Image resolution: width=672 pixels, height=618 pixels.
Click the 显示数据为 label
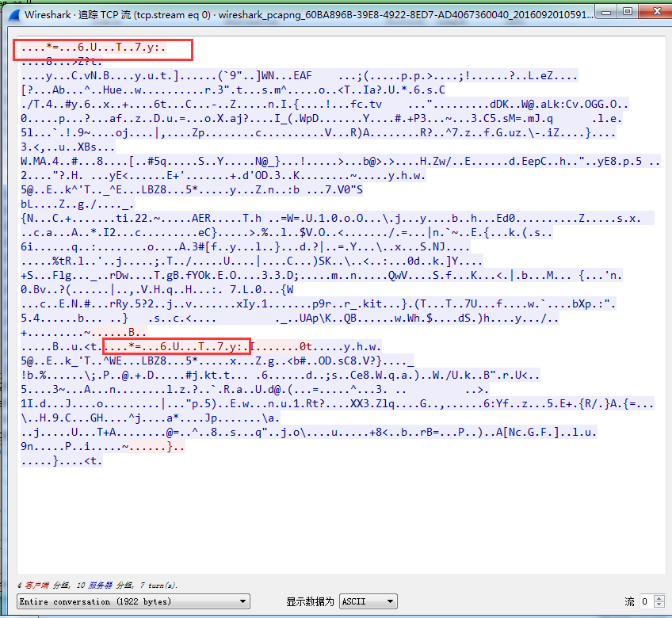309,602
